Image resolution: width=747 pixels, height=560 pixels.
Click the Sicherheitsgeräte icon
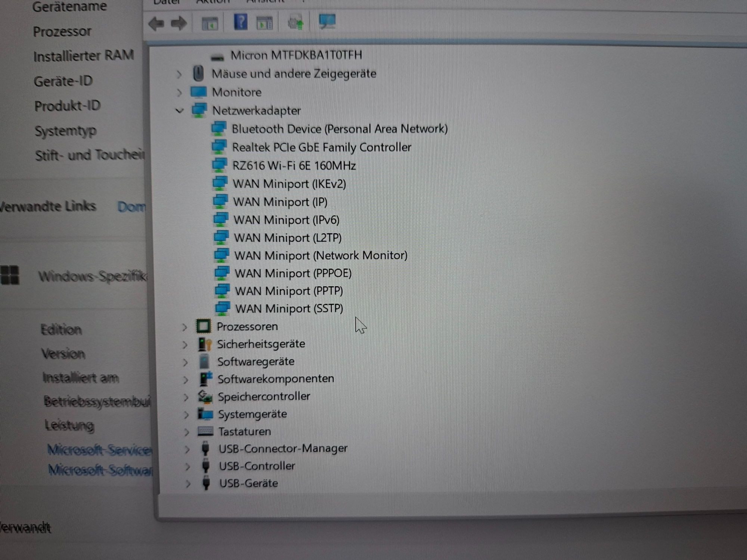(204, 344)
